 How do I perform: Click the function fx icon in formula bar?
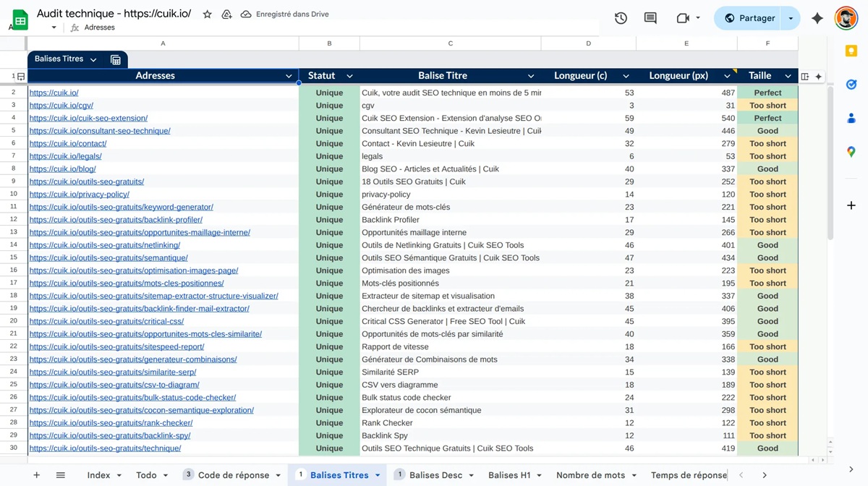pos(75,27)
